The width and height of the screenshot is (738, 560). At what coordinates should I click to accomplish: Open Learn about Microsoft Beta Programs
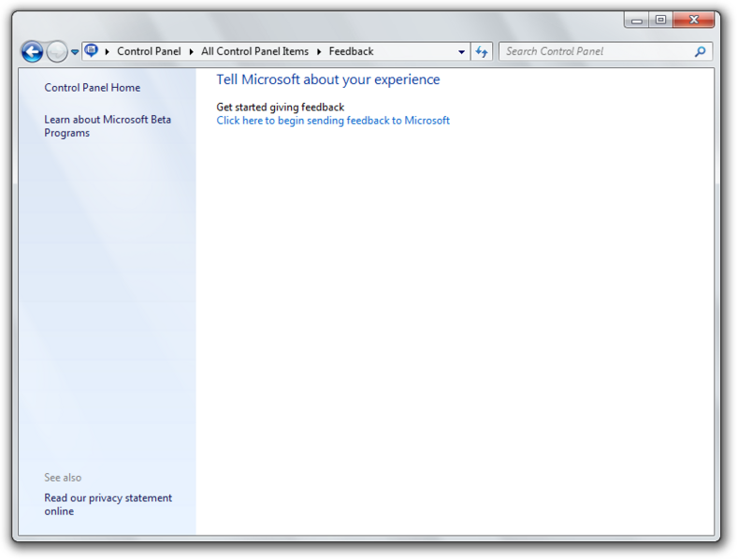click(108, 126)
